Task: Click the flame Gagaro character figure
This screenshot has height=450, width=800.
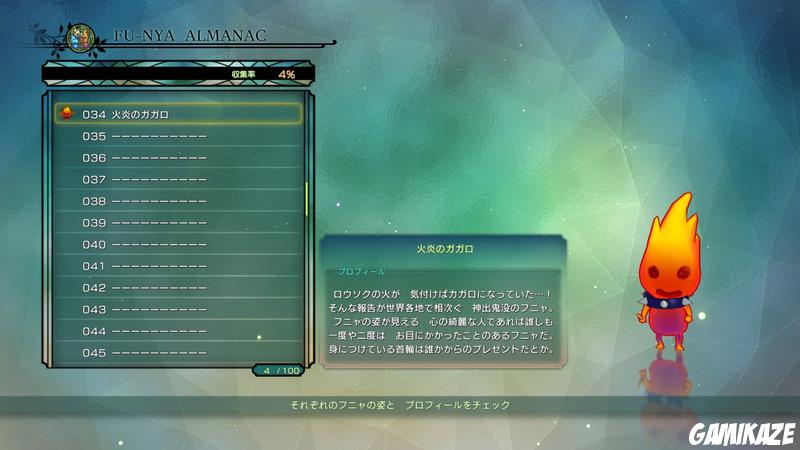Action: coord(668,271)
